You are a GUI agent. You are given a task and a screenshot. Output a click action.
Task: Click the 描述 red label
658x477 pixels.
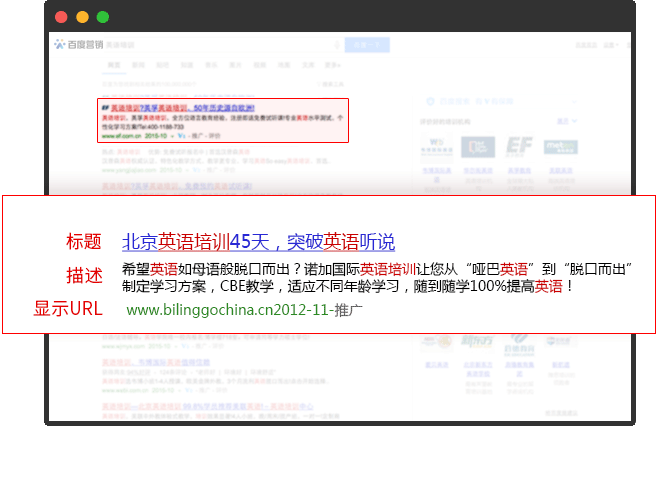(84, 276)
